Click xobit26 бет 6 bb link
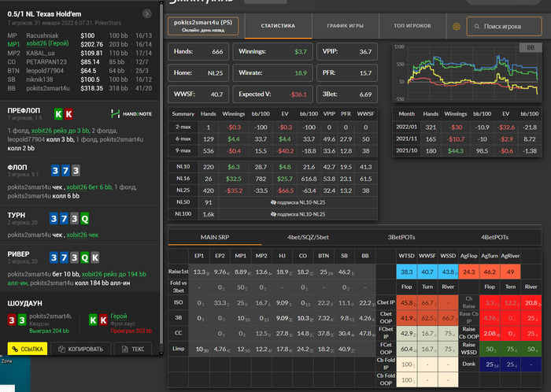Screen dimensions: 551x392 pos(89,187)
